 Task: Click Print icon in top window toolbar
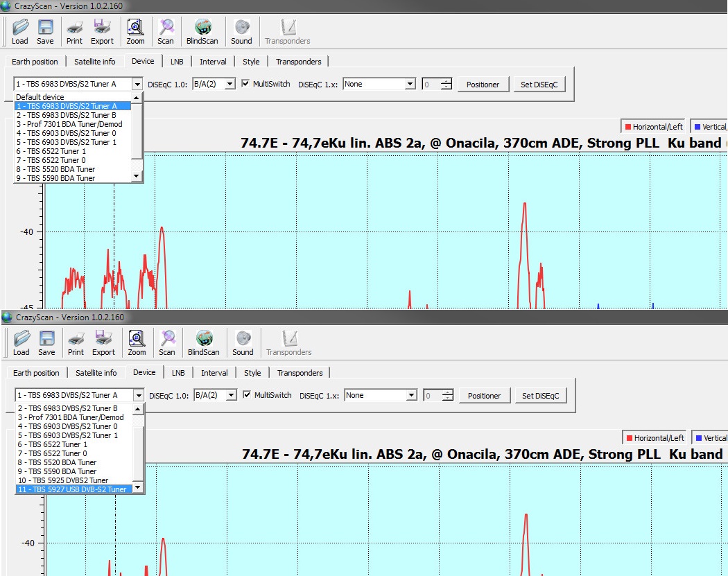click(x=74, y=28)
